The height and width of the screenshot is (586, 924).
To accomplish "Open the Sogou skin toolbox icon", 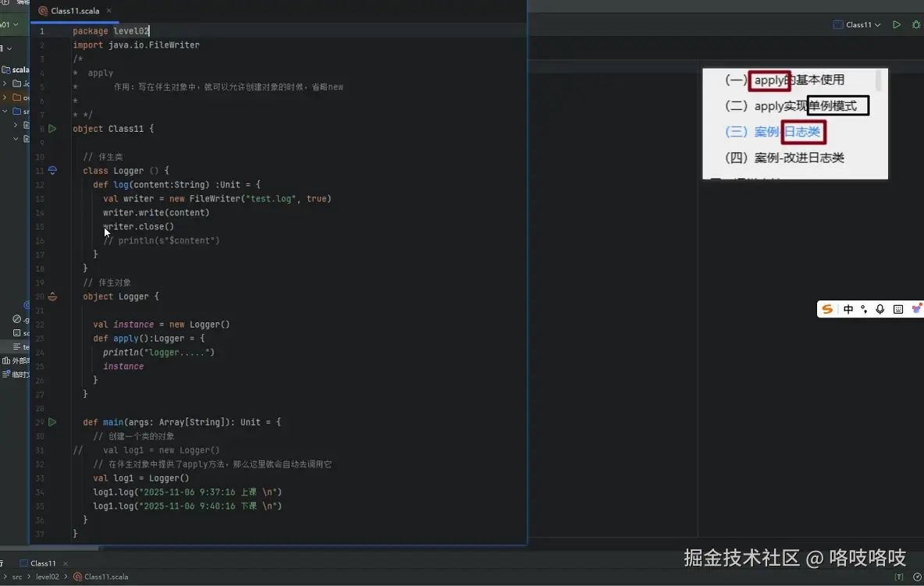I will tap(916, 309).
